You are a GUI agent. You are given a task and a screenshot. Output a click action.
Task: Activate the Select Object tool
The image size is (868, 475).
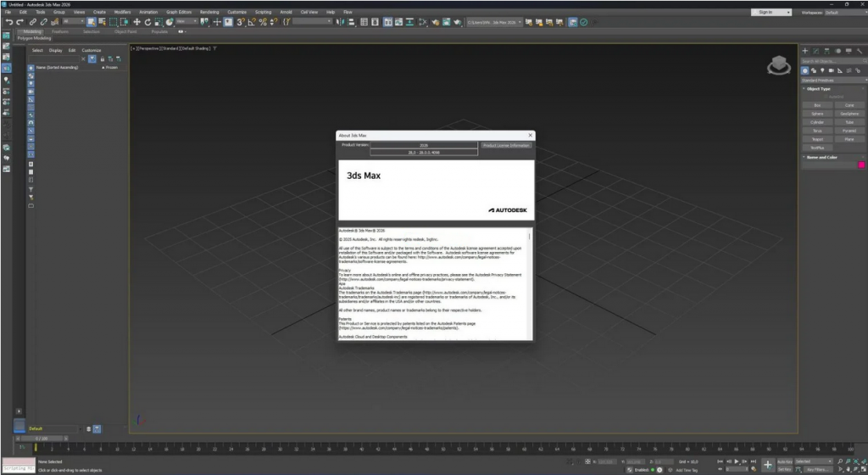(x=92, y=22)
